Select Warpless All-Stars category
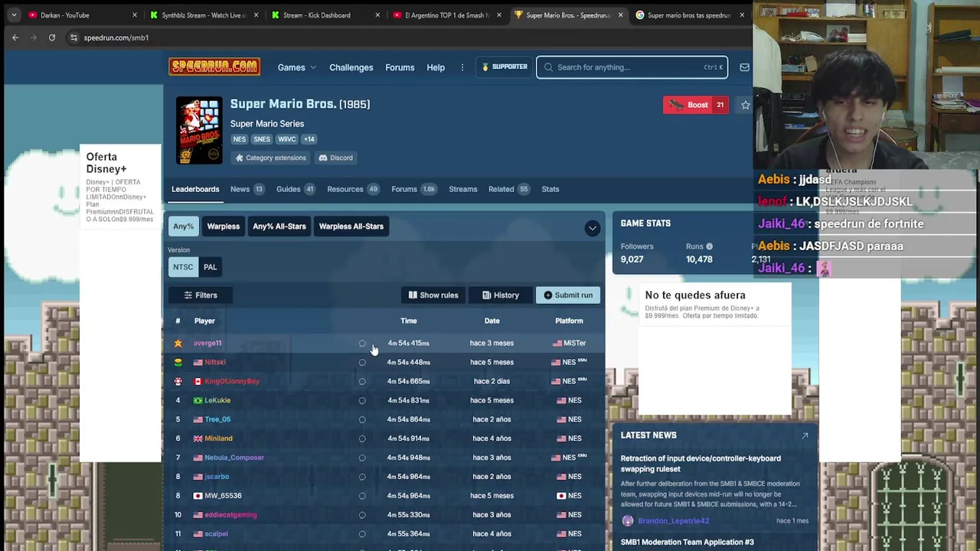Image resolution: width=980 pixels, height=551 pixels. pyautogui.click(x=351, y=227)
